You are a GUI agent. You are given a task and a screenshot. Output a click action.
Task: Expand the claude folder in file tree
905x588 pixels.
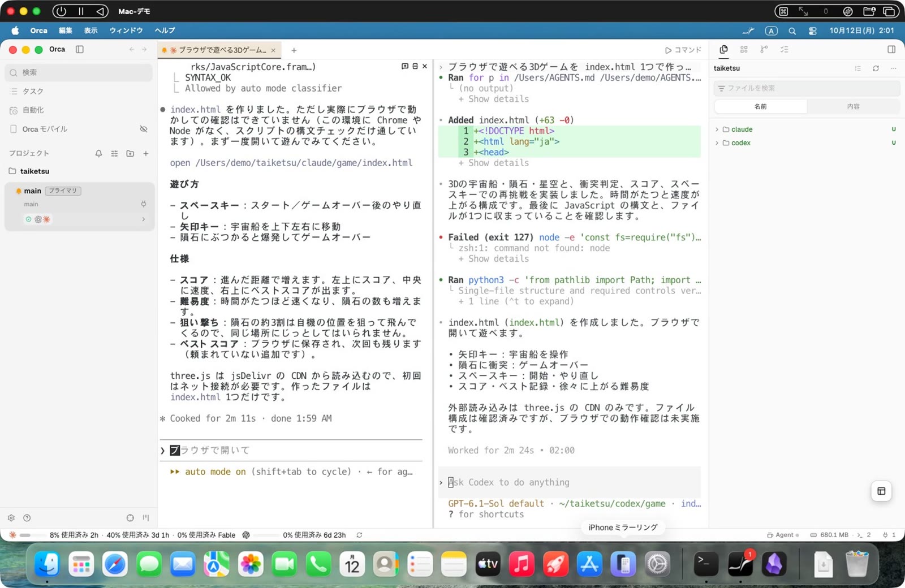point(717,129)
